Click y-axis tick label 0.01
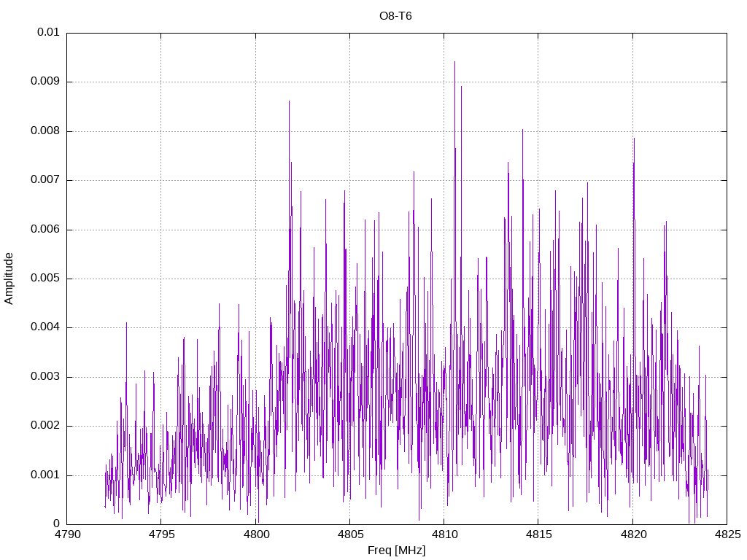This screenshot has height=560, width=747. pos(48,32)
